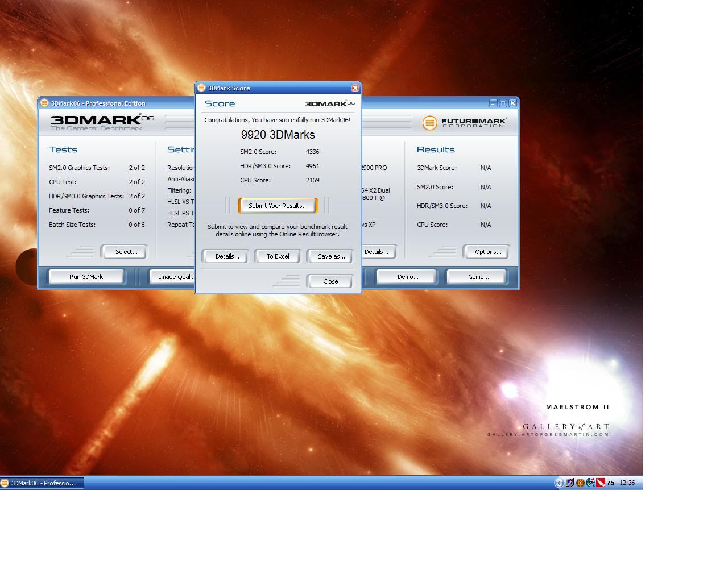This screenshot has height=582, width=728.
Task: Close the 3DMark06 main window
Action: click(x=512, y=103)
